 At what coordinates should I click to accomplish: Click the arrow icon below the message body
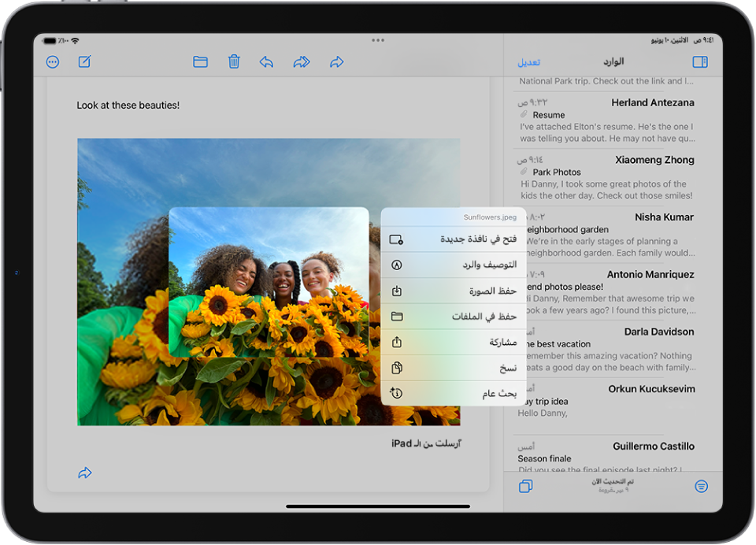click(x=85, y=473)
